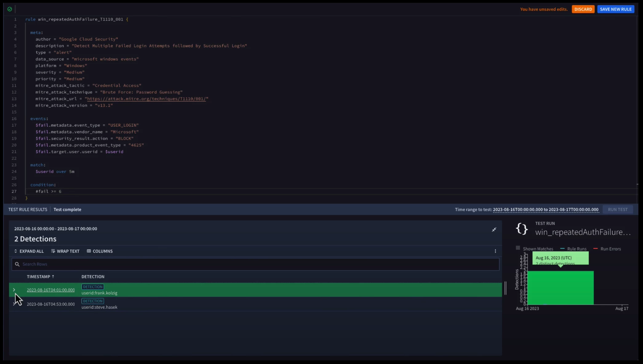Image resolution: width=643 pixels, height=364 pixels.
Task: Toggle Run Errors legend series
Action: coord(607,249)
